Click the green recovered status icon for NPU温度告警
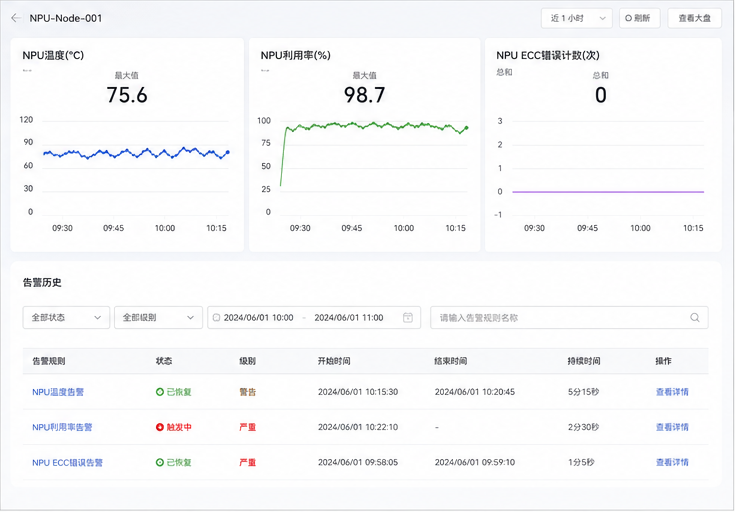735x512 pixels. [160, 392]
